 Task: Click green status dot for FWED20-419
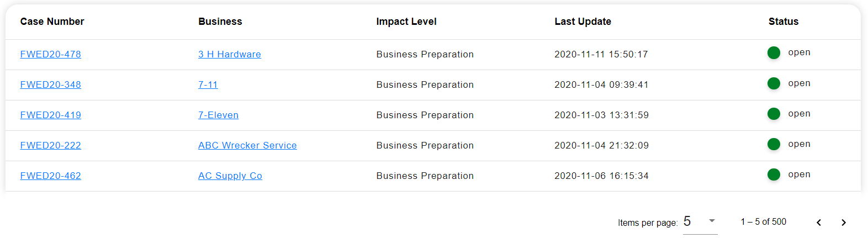pyautogui.click(x=774, y=114)
